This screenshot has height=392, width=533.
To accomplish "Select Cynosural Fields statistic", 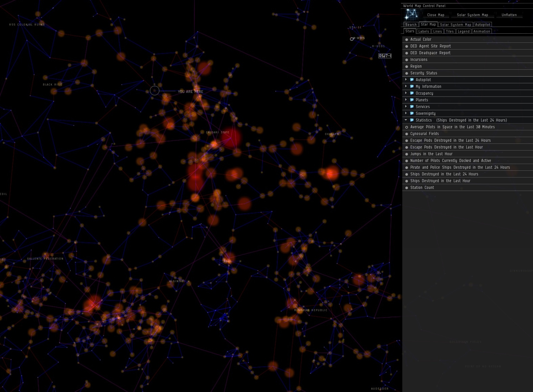I will [468, 134].
